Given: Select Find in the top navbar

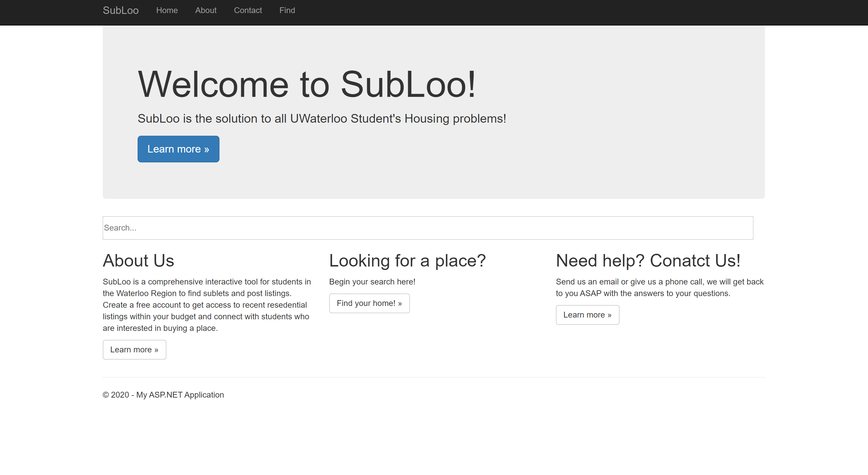Looking at the screenshot, I should pyautogui.click(x=287, y=10).
